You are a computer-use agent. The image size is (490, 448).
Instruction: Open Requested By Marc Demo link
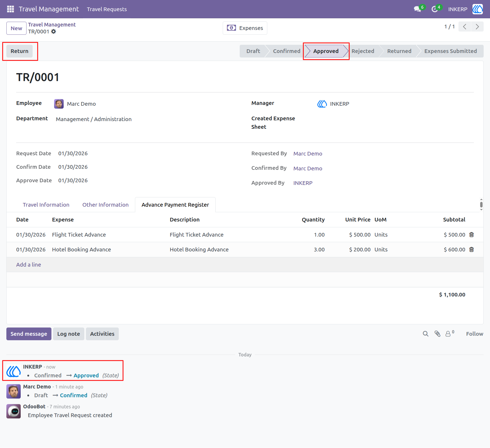[x=308, y=154]
